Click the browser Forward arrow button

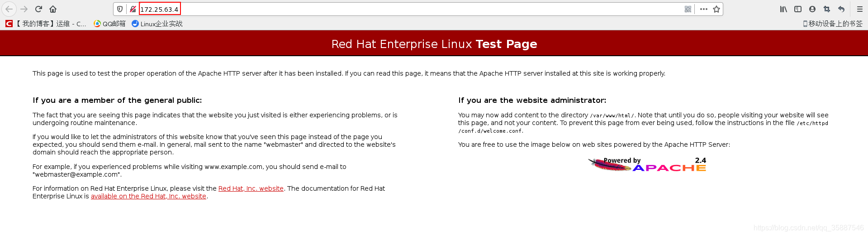point(24,9)
